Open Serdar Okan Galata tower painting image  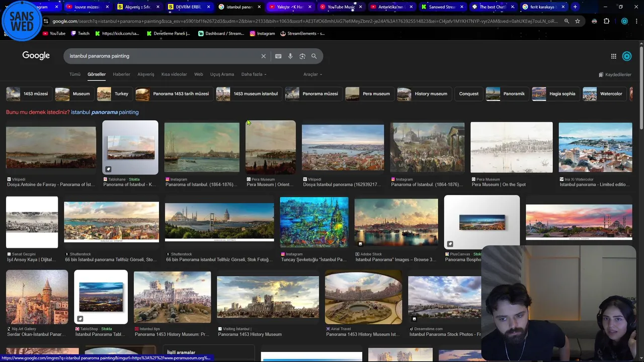pos(37,297)
